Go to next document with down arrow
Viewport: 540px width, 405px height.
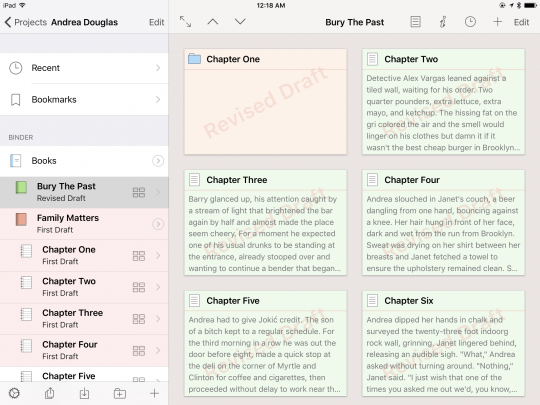(240, 22)
